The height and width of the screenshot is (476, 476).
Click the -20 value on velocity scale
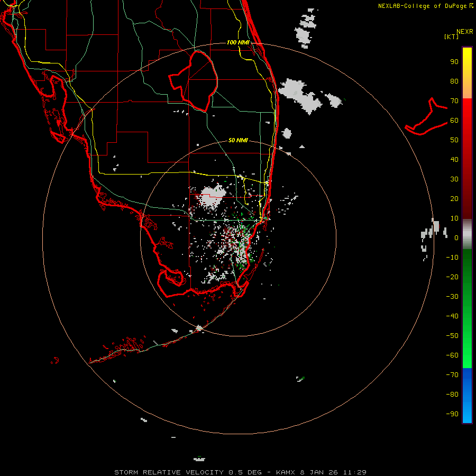(452, 277)
